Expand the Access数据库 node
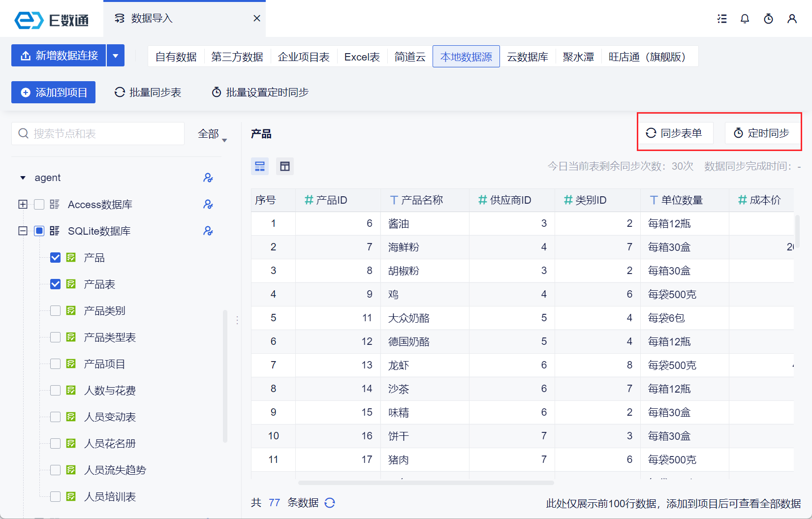Screen dimensions: 812x519 [x=23, y=204]
